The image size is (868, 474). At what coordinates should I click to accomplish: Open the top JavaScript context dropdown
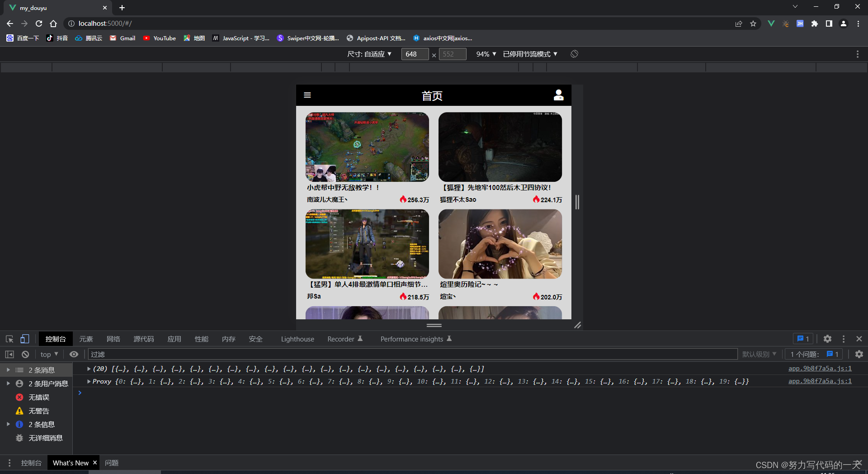49,354
